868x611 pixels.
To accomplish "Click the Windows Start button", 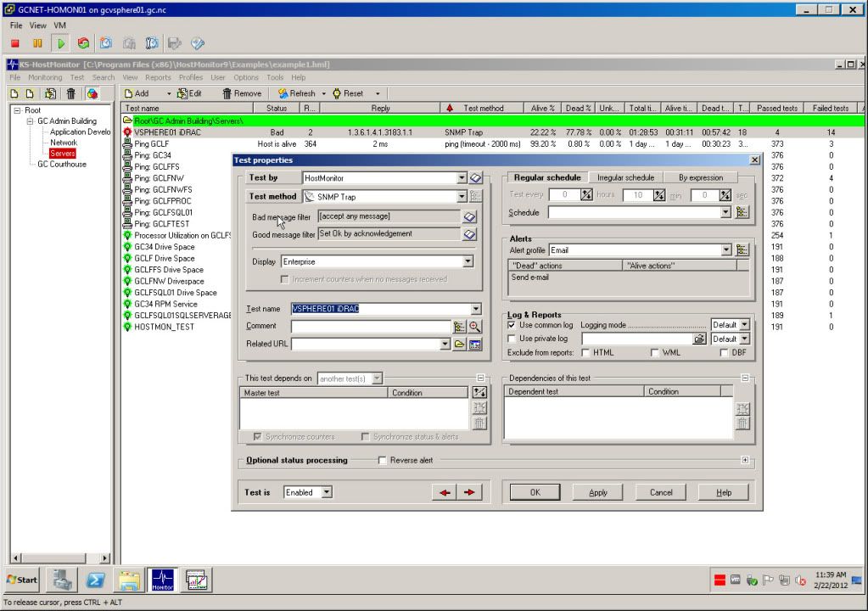I will 22,580.
